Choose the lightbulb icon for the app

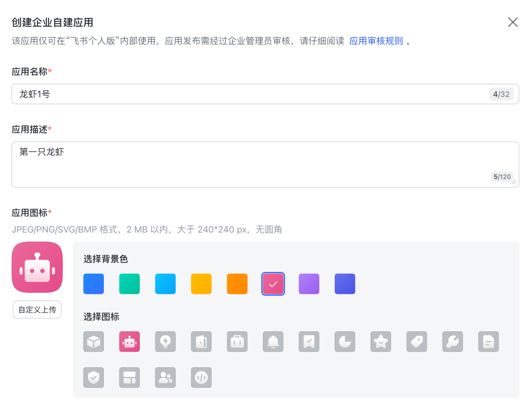click(165, 342)
